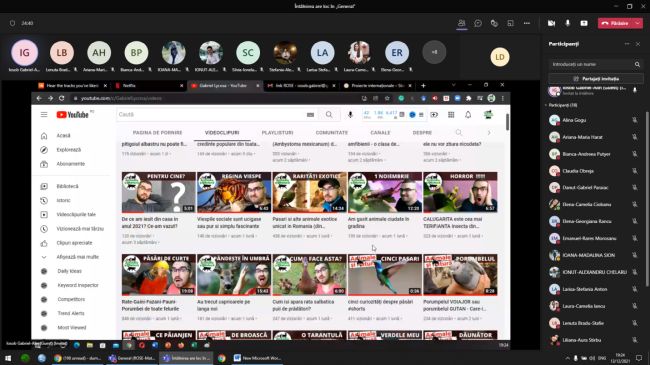Open Teams more actions ellipsis menu
The height and width of the screenshot is (365, 650).
click(x=527, y=23)
